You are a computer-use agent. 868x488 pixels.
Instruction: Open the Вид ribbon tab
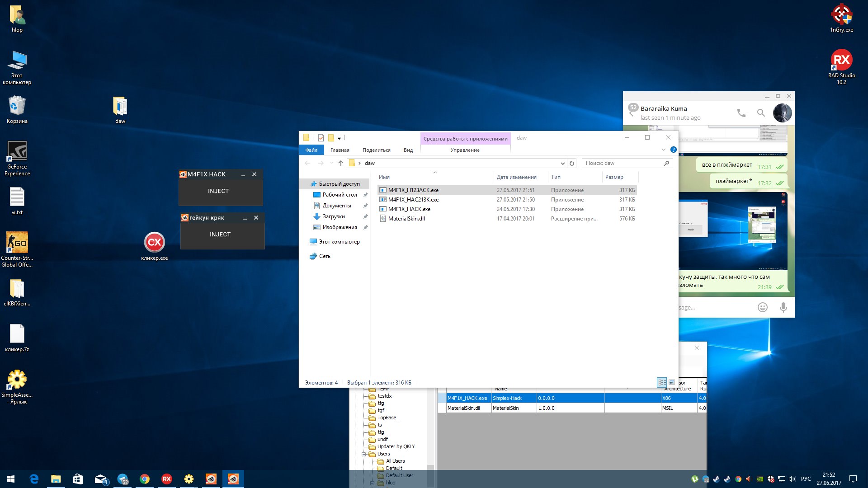[x=408, y=150]
